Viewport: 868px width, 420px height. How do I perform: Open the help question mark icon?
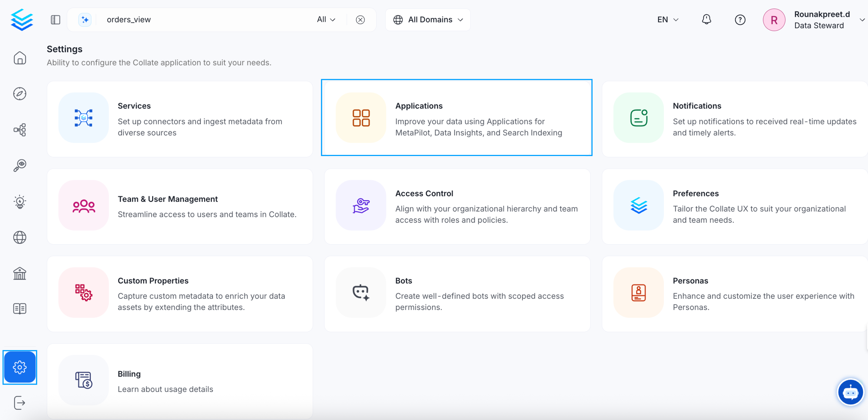point(740,20)
